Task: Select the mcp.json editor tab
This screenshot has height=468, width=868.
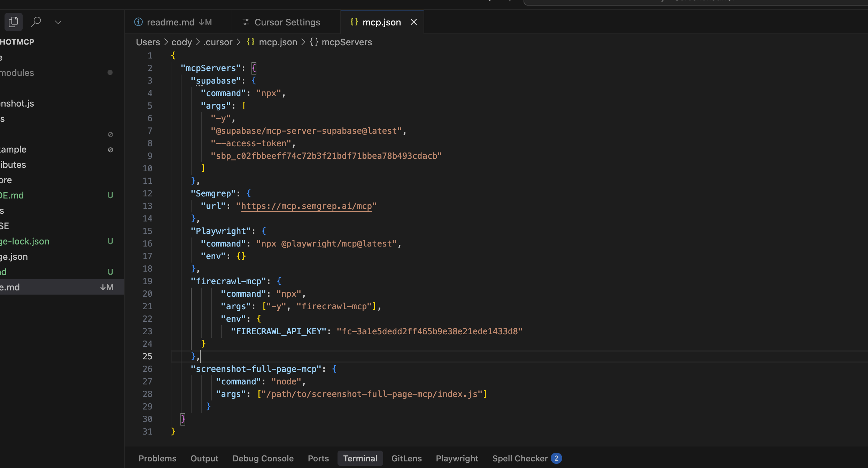Action: (x=381, y=22)
